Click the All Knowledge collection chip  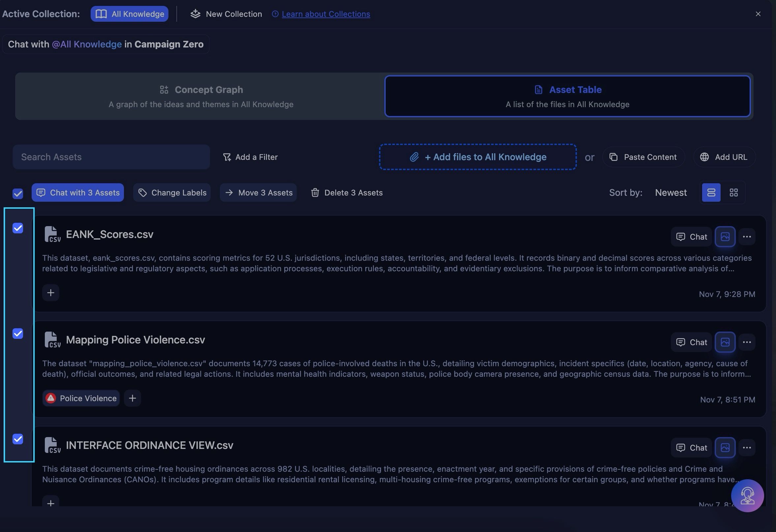(129, 14)
